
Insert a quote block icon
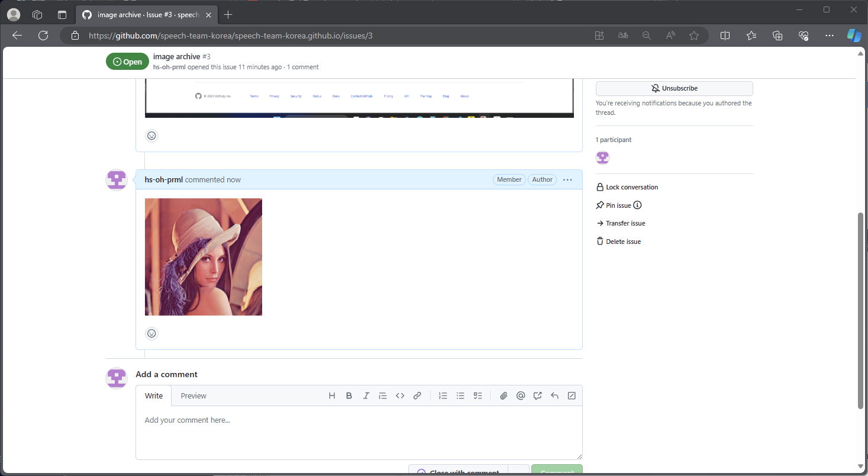(383, 395)
